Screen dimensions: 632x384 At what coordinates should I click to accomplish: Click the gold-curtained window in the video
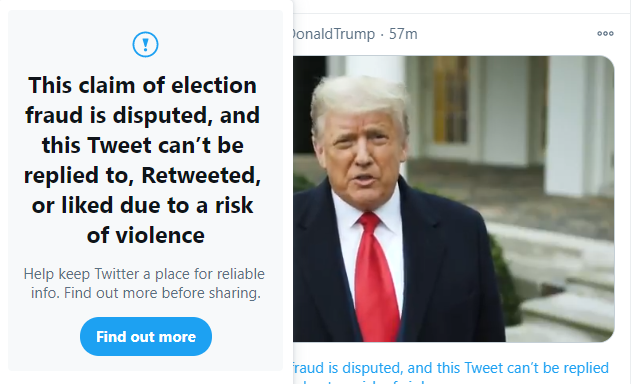point(451,100)
